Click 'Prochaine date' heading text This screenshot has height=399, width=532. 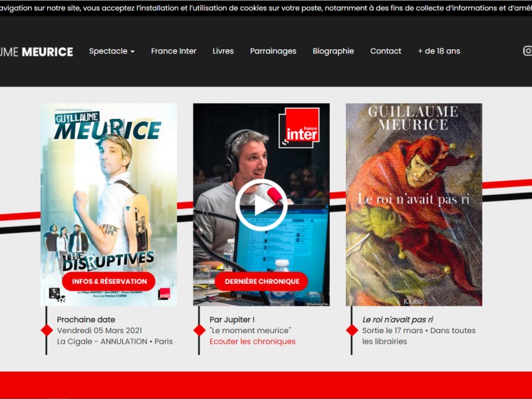[x=86, y=320]
